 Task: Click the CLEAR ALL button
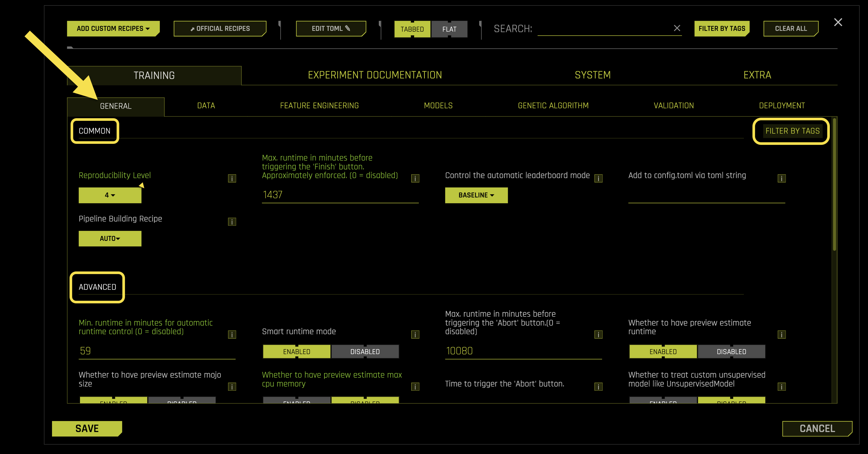click(x=791, y=28)
